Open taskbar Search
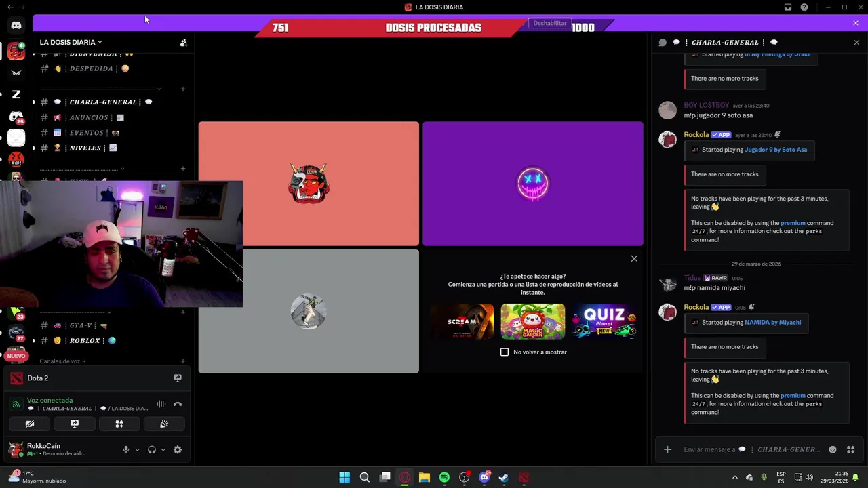The width and height of the screenshot is (868, 488). click(364, 477)
